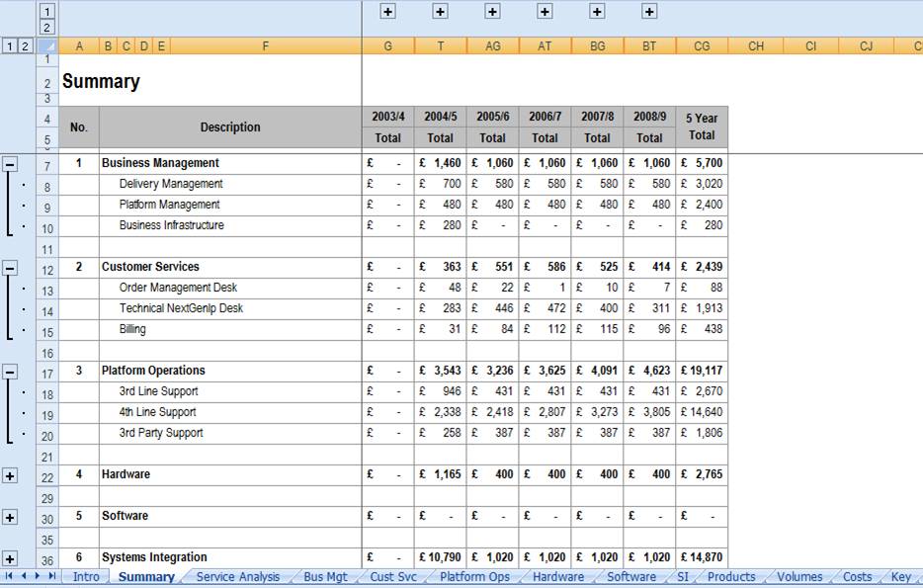This screenshot has height=588, width=923.
Task: Expand column group above column G
Action: [387, 11]
